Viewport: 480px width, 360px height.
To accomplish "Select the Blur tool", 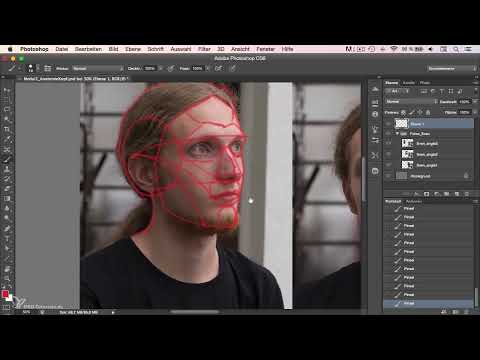I will pos(7,208).
